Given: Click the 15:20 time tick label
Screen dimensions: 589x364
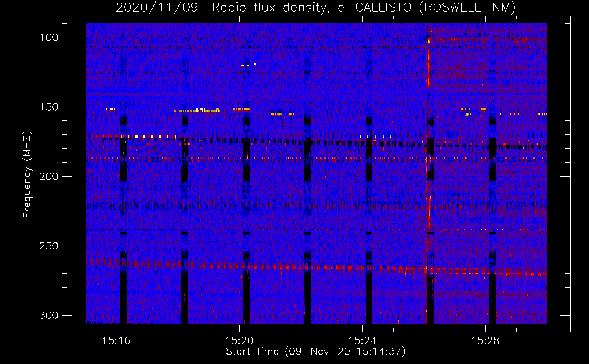Looking at the screenshot, I should tap(239, 341).
